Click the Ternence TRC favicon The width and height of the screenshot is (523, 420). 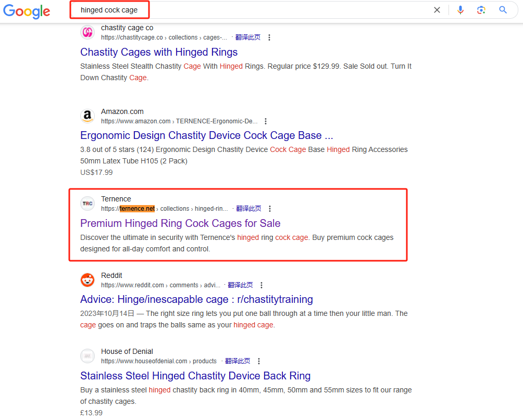(x=88, y=203)
